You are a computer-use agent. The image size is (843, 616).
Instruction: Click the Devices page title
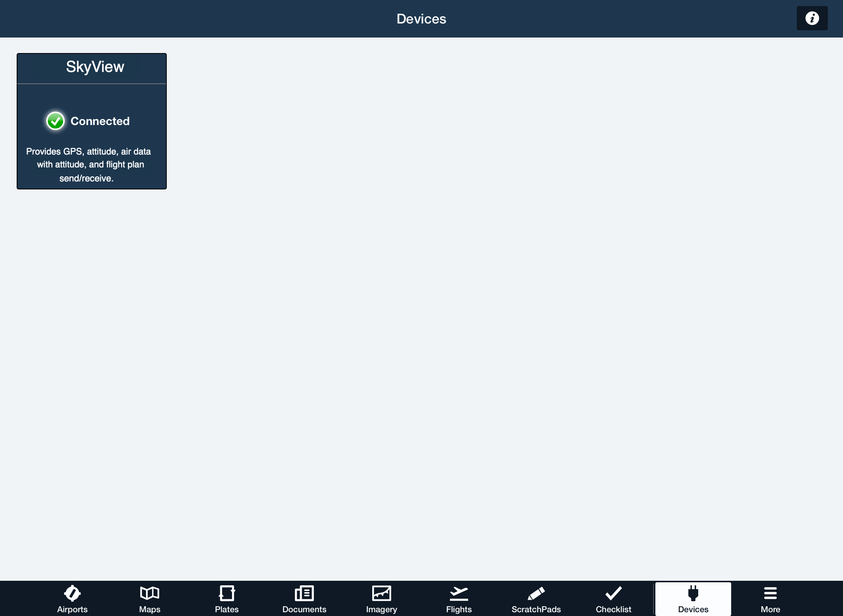pos(421,19)
